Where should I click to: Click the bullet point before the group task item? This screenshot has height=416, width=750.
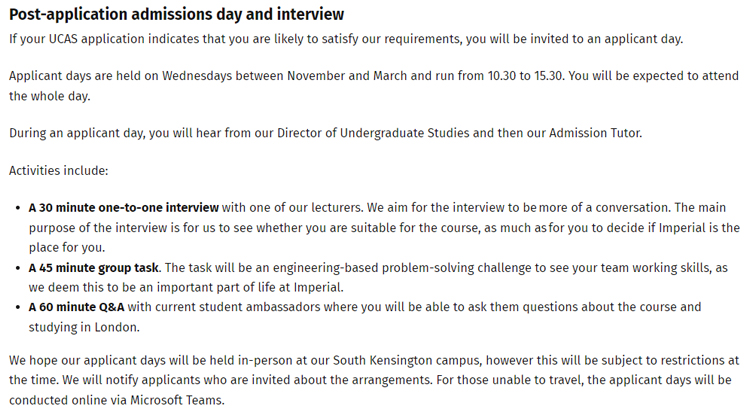tap(18, 269)
